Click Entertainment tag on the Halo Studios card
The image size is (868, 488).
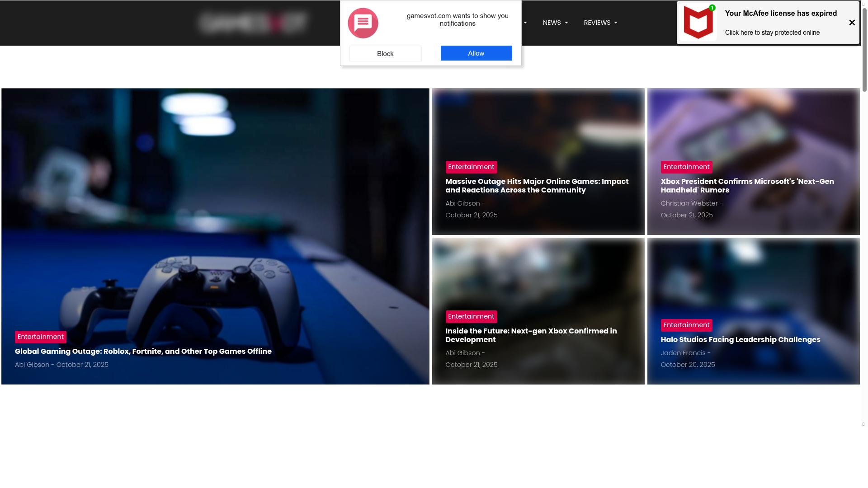click(686, 325)
